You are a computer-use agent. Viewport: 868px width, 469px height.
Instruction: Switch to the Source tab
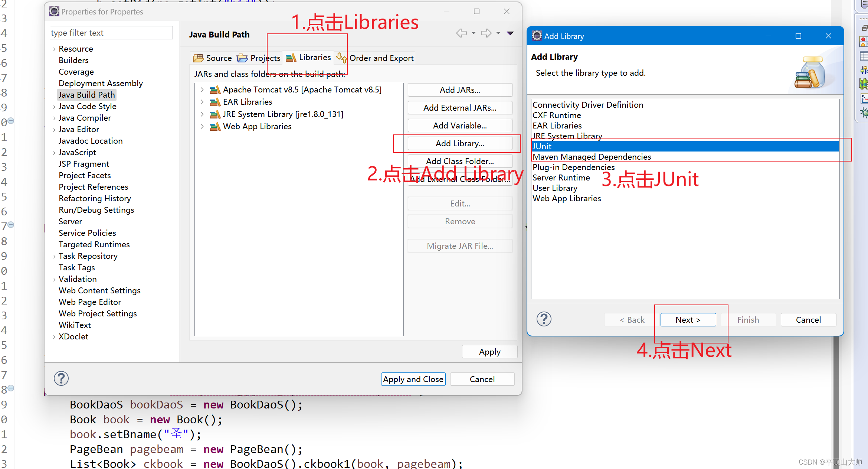click(x=213, y=58)
